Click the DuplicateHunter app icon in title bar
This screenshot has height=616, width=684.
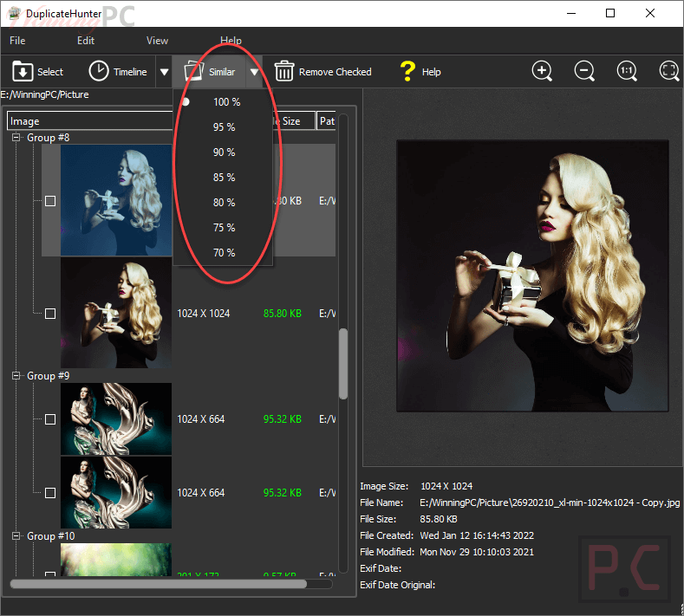coord(14,14)
